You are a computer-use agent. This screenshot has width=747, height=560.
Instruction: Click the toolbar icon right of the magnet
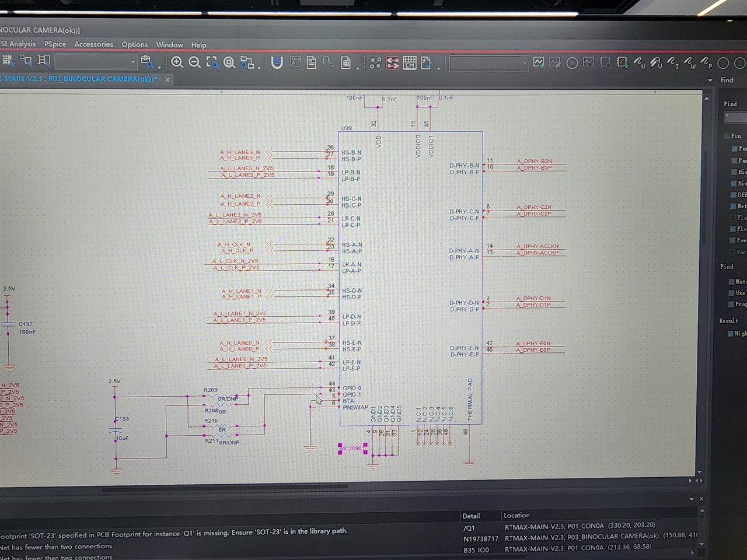295,62
